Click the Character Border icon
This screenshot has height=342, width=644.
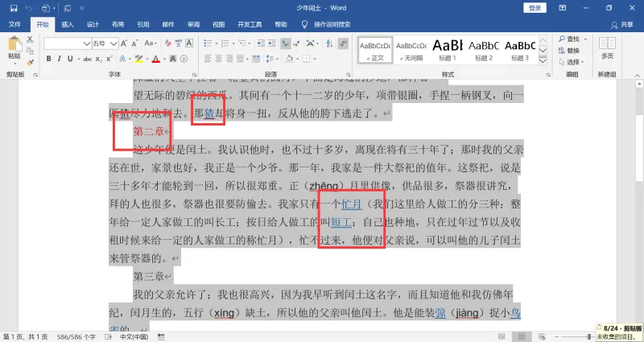click(x=189, y=43)
